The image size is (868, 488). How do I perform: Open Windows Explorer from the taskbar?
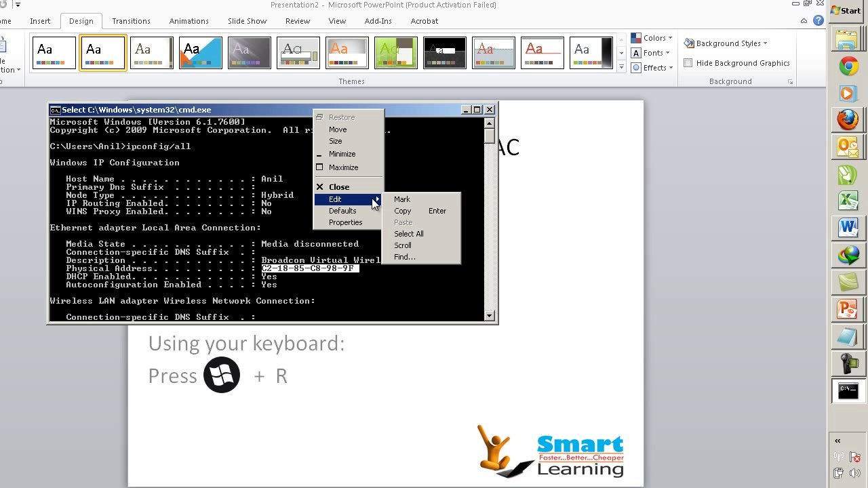(x=847, y=39)
